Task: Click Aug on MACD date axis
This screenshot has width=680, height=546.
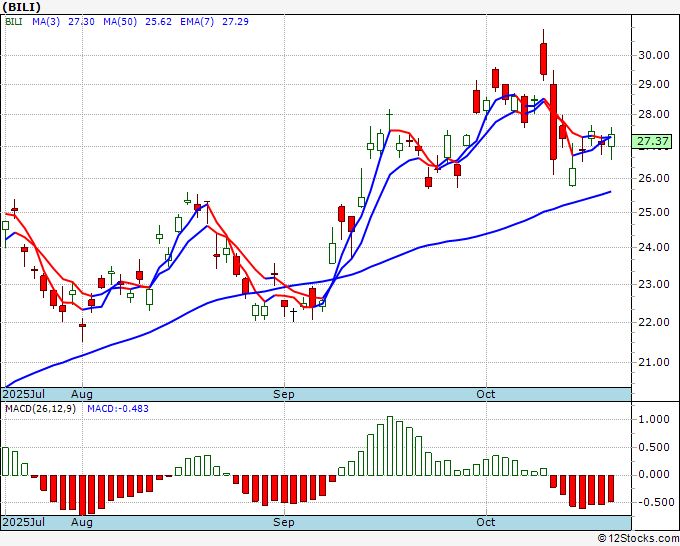Action: (x=82, y=522)
